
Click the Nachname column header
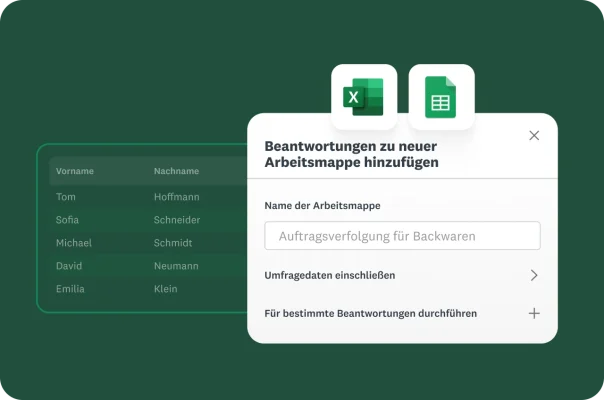176,171
